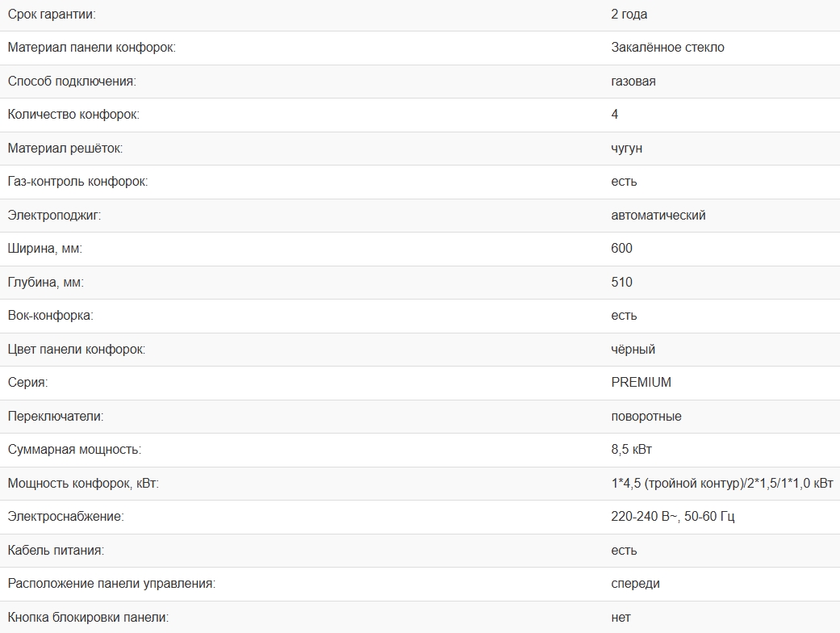The image size is (840, 633).
Task: Click the 'Ширина, мм:' label
Action: click(x=45, y=248)
